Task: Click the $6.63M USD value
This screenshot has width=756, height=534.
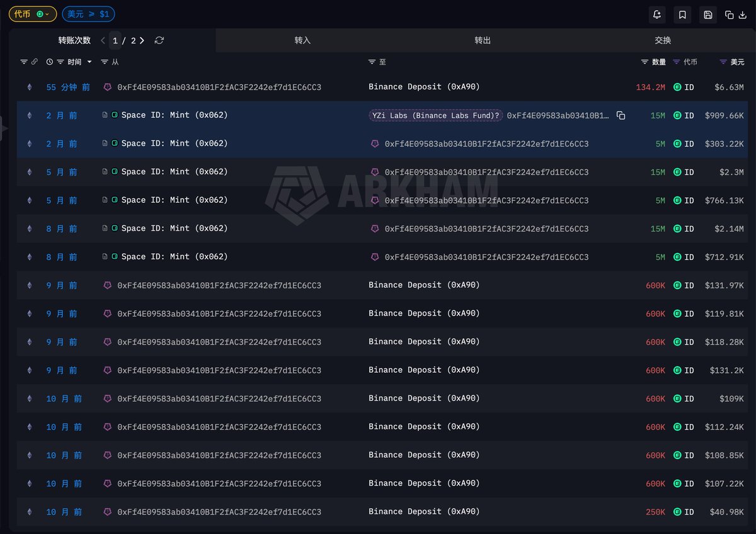Action: [729, 87]
